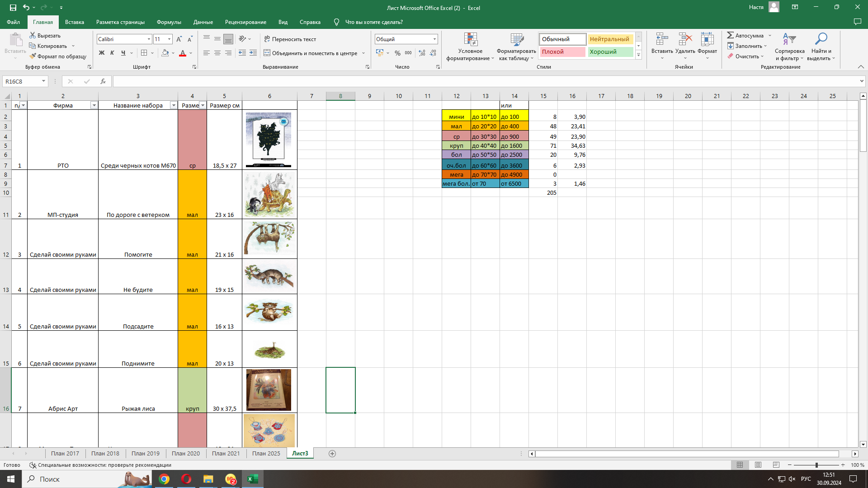Click the percent style icon
868x488 pixels.
[397, 53]
